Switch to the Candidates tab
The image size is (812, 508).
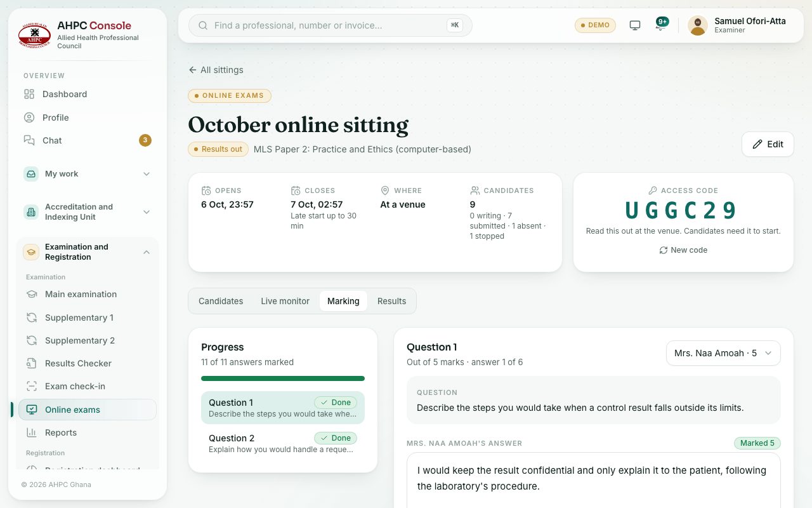coord(221,301)
